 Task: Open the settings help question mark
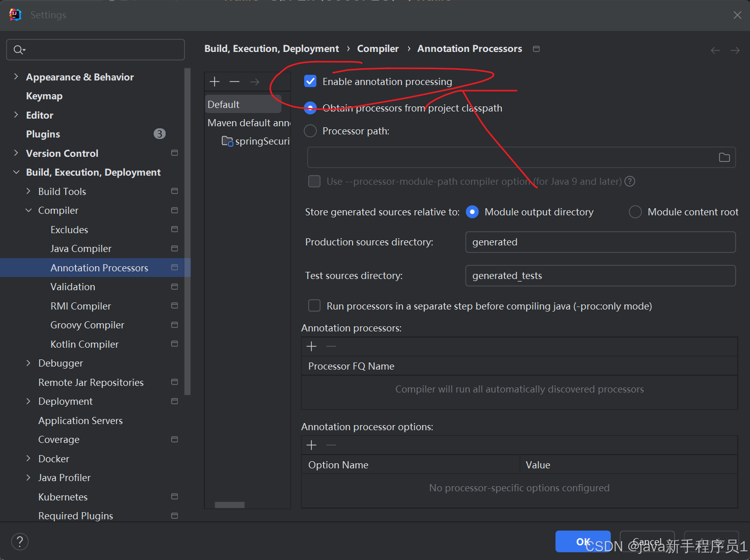pyautogui.click(x=20, y=541)
